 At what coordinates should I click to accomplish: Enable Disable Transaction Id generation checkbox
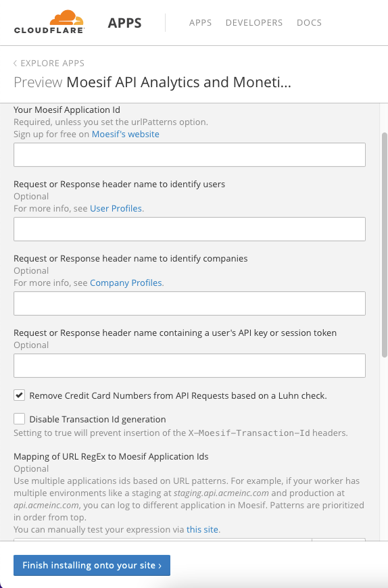20,419
